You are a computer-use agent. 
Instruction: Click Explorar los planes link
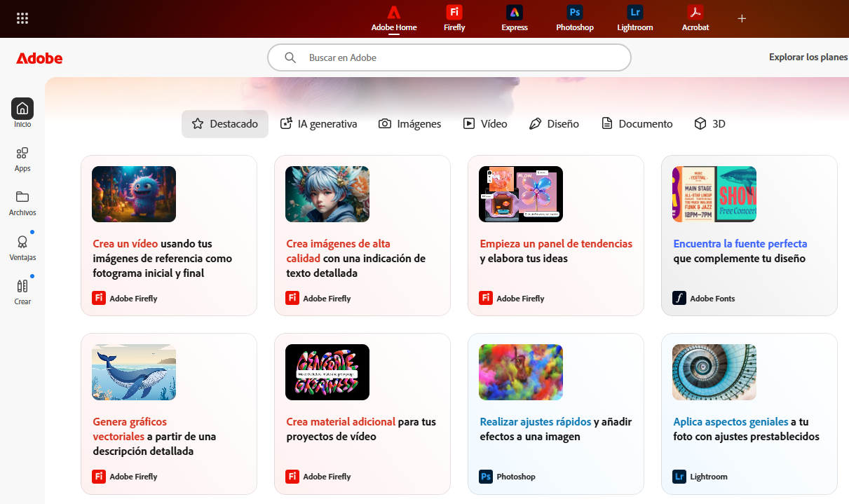pos(808,57)
